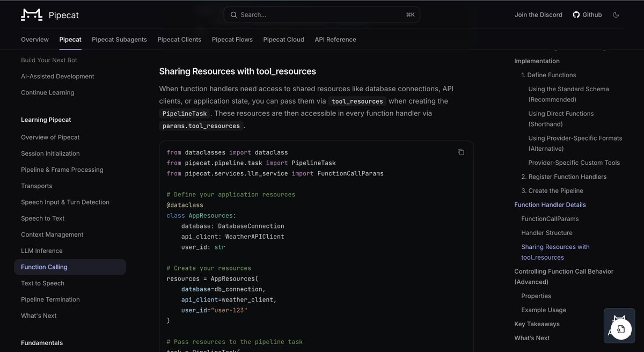Open LLM Inference page

[42, 251]
